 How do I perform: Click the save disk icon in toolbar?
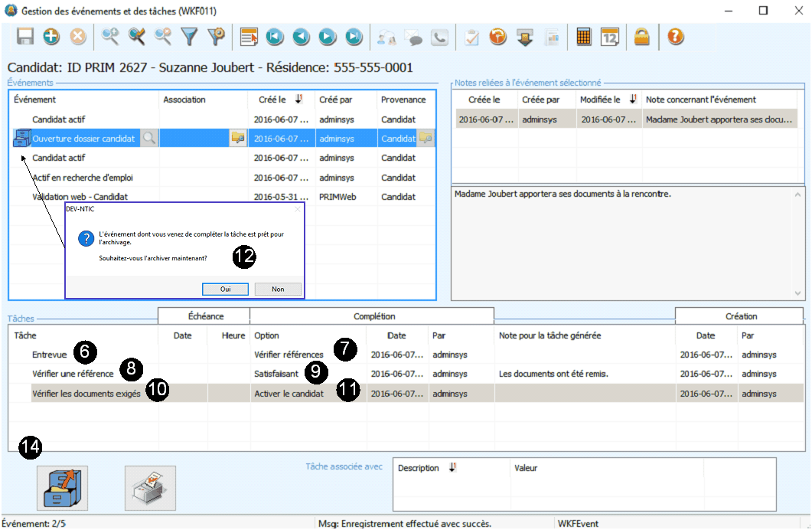[25, 37]
